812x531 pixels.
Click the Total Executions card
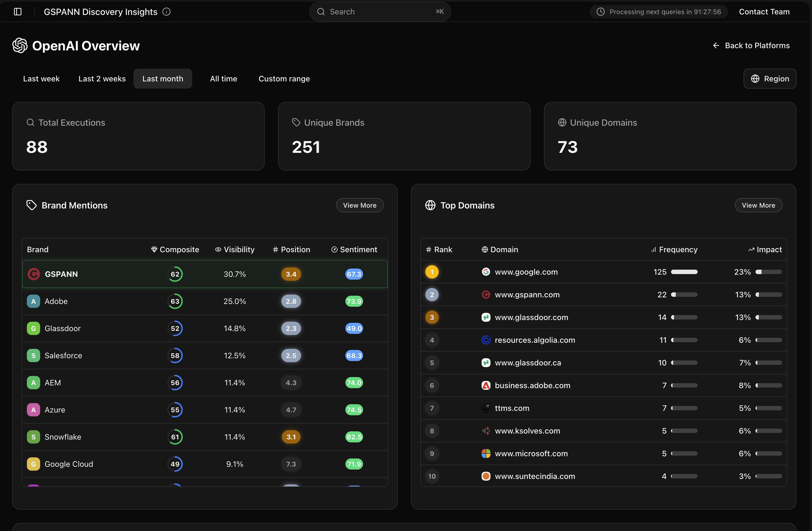pos(138,136)
